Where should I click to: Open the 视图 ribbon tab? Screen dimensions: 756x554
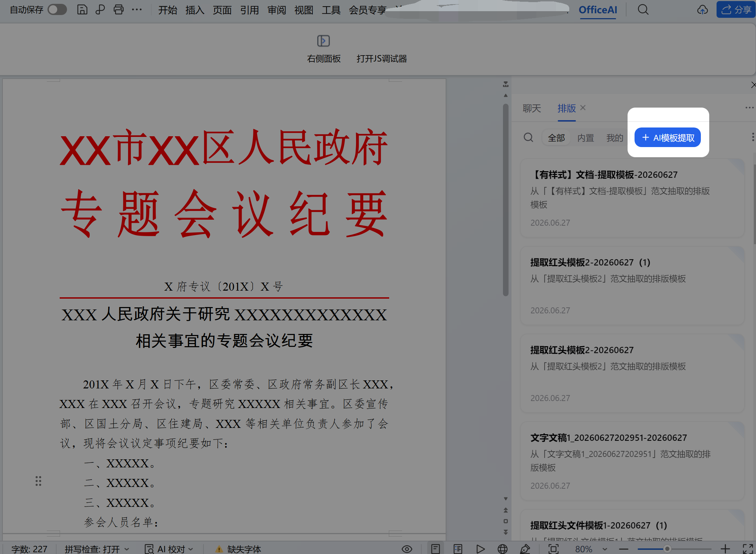(x=304, y=10)
